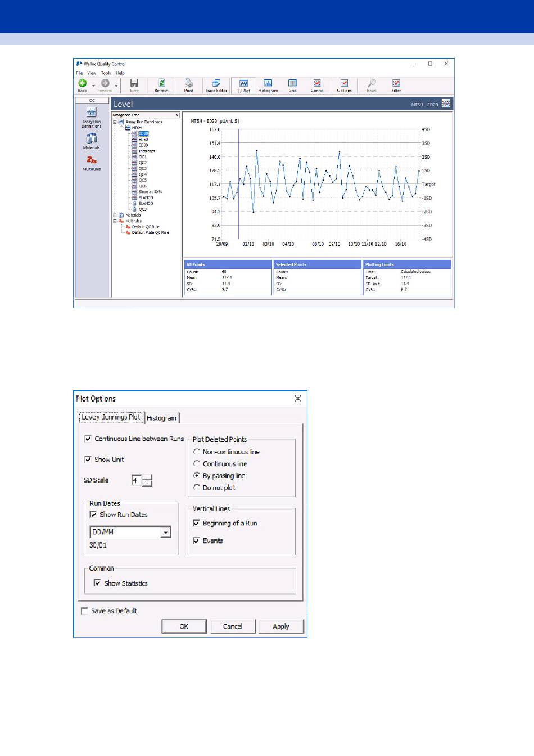The height and width of the screenshot is (756, 534).
Task: Collapse the NTSH tree node
Action: click(x=120, y=128)
